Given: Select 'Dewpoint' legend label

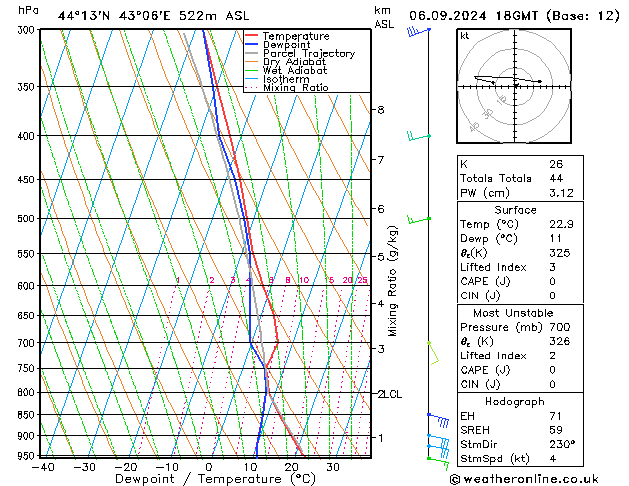Looking at the screenshot, I should click(286, 45).
